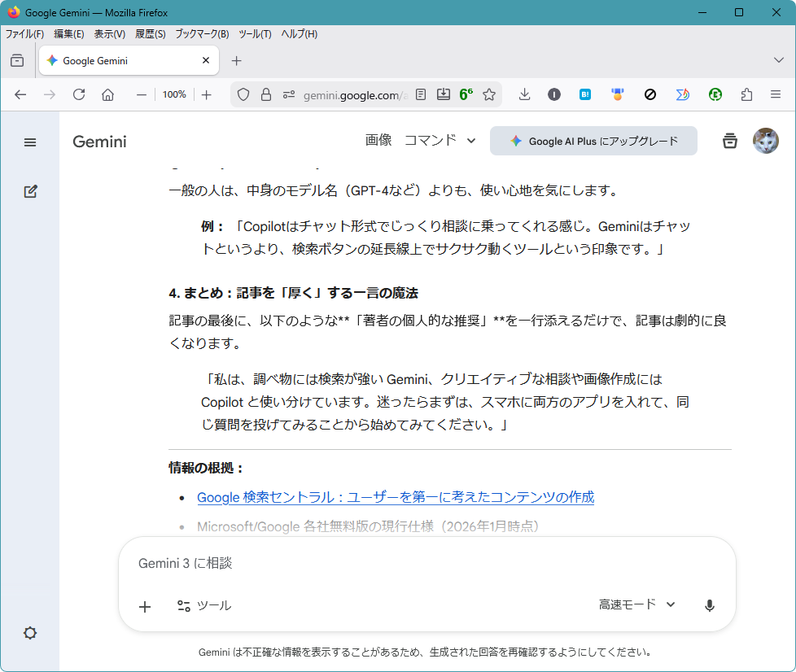The height and width of the screenshot is (672, 796).
Task: Close the Google Gemini tab
Action: [x=206, y=60]
